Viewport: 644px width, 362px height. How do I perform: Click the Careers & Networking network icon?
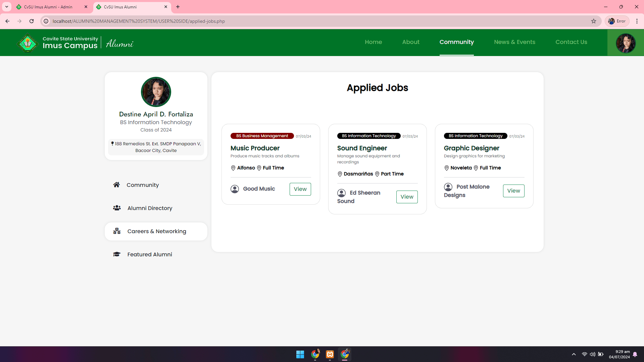coord(117,231)
